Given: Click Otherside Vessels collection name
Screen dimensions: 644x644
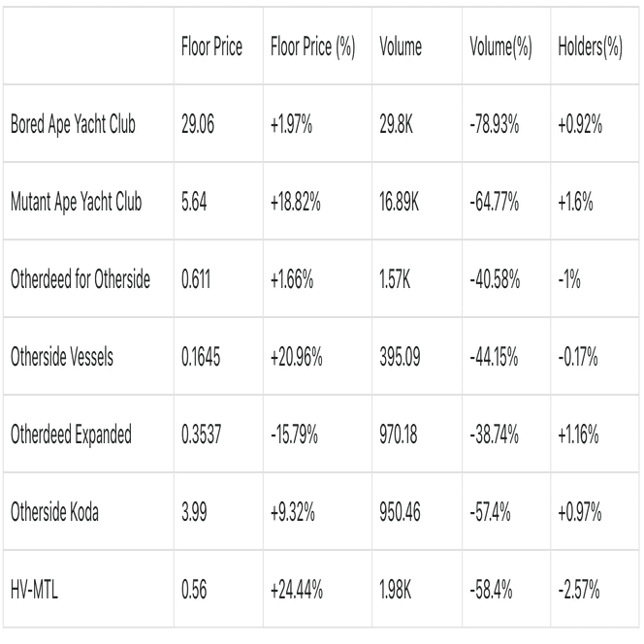Looking at the screenshot, I should pyautogui.click(x=61, y=357).
